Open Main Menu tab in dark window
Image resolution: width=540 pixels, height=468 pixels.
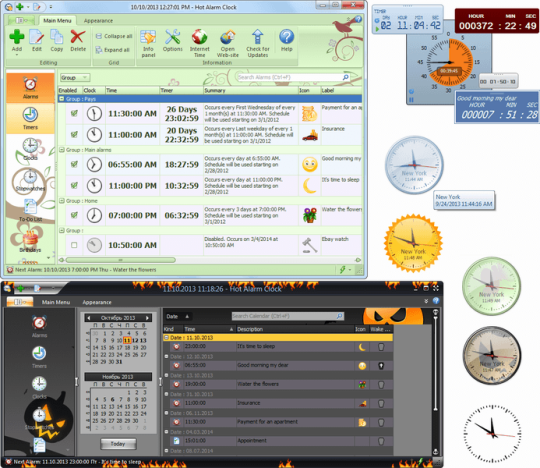pyautogui.click(x=56, y=302)
